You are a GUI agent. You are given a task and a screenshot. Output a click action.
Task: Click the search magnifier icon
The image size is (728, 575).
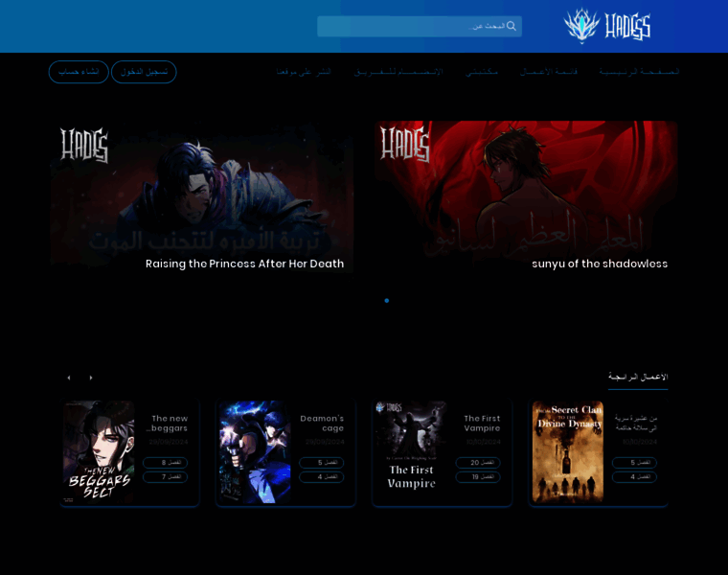512,26
